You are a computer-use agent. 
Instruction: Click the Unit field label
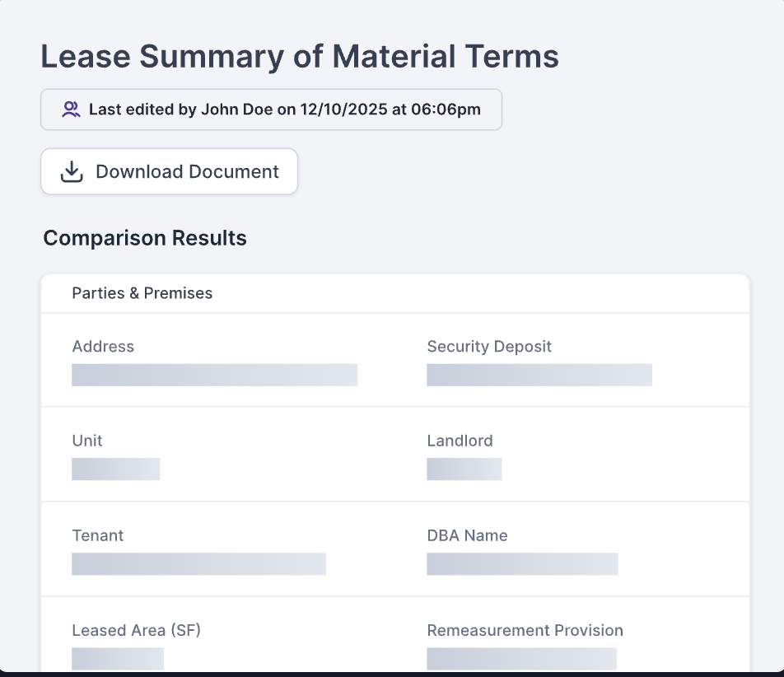click(87, 441)
